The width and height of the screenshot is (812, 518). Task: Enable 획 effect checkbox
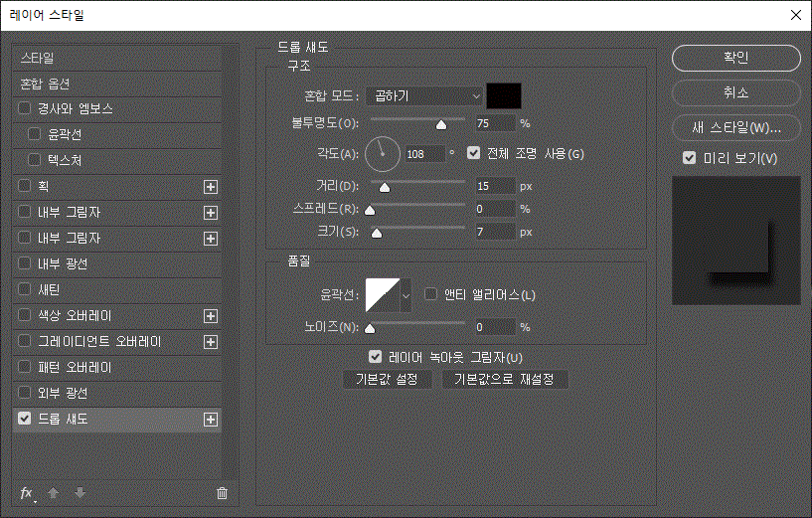[24, 186]
